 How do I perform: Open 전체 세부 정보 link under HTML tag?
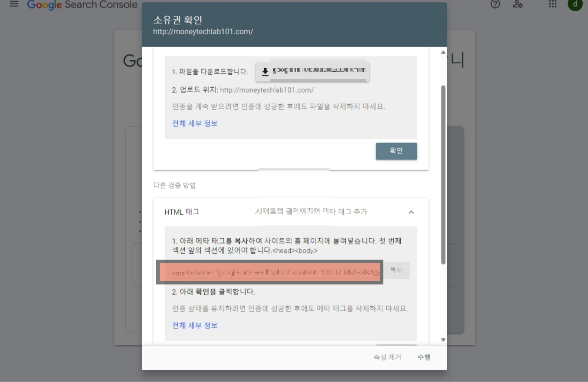coord(195,325)
